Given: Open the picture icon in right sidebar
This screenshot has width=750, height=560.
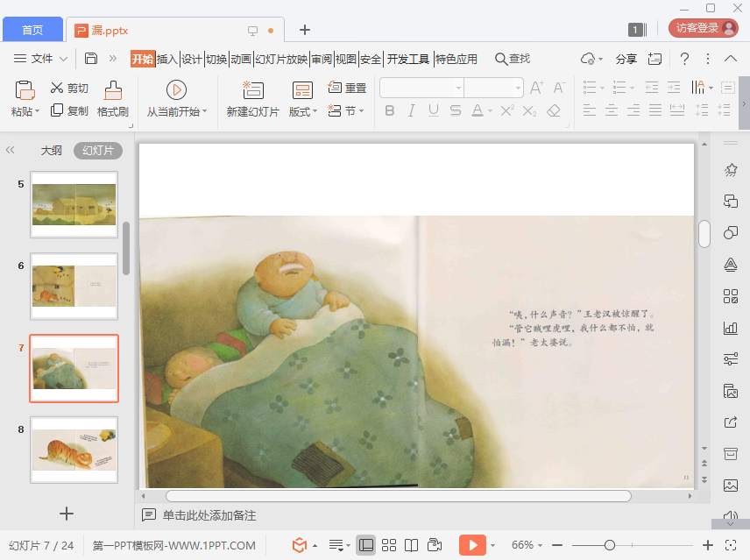Looking at the screenshot, I should pos(731,486).
